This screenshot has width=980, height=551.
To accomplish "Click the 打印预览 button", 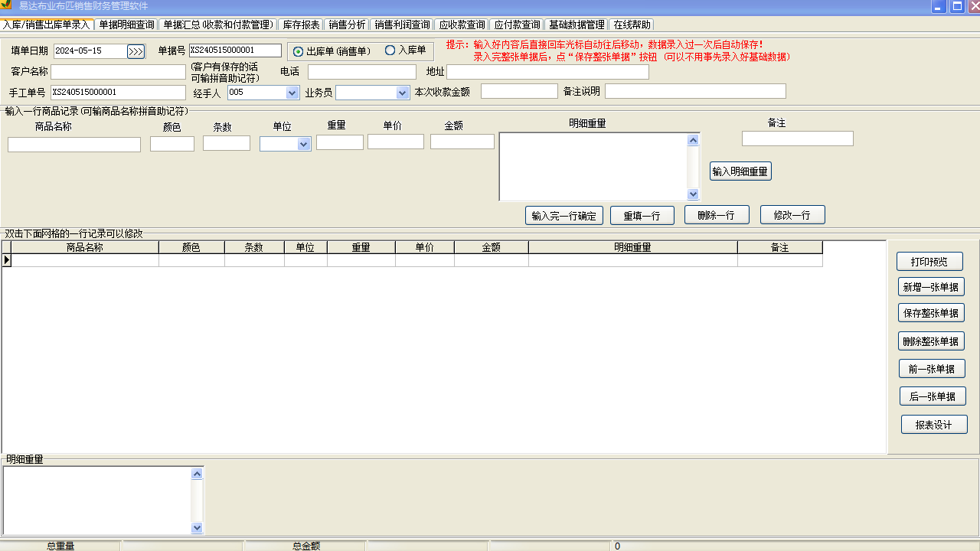I will [x=929, y=261].
